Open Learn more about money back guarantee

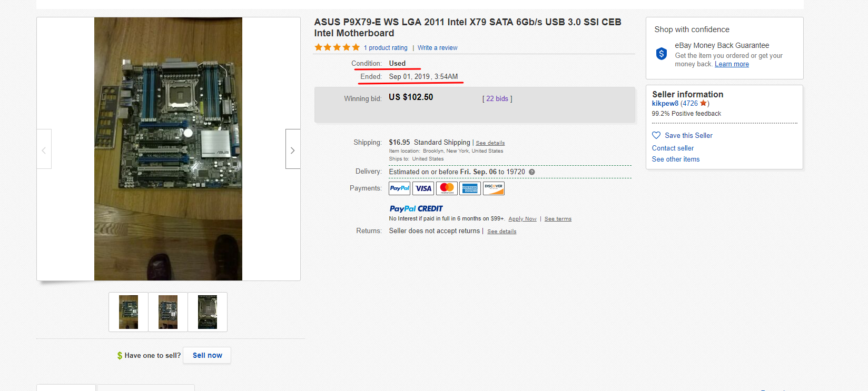coord(732,64)
